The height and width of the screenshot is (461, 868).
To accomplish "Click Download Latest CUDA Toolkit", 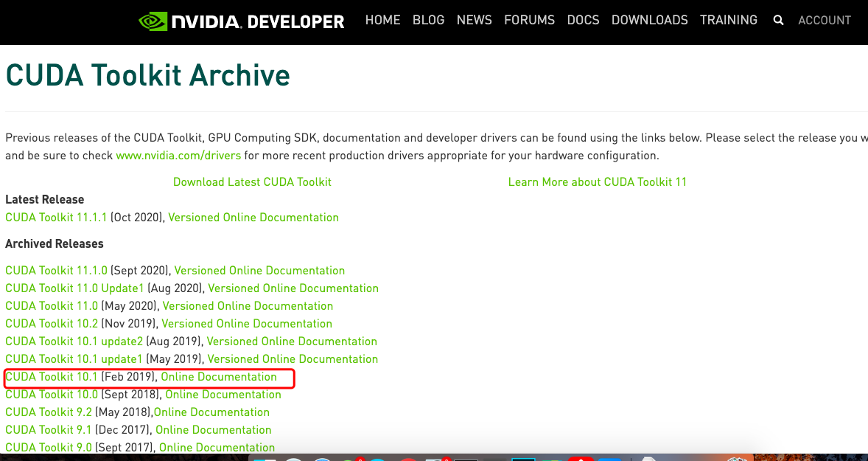I will point(252,181).
